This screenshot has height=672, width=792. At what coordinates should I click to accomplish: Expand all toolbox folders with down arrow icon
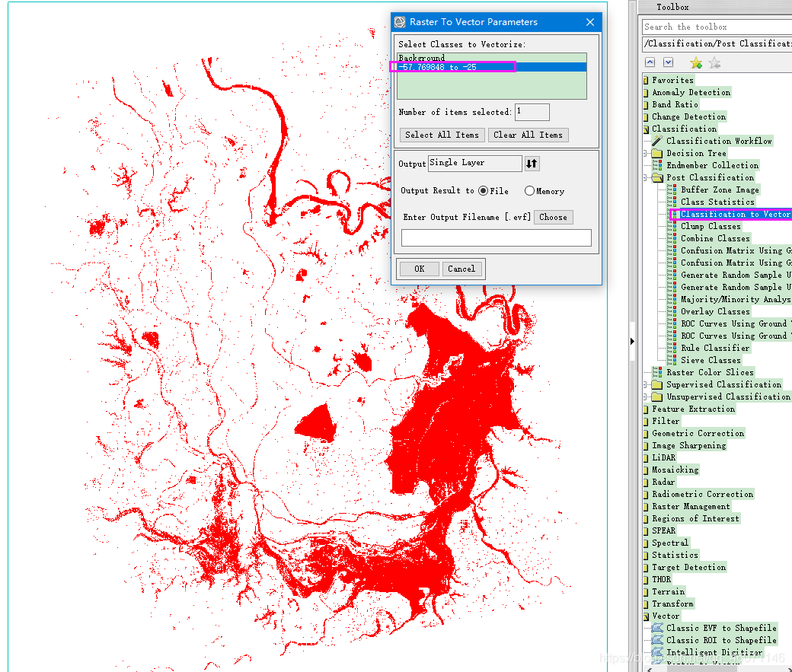point(669,62)
